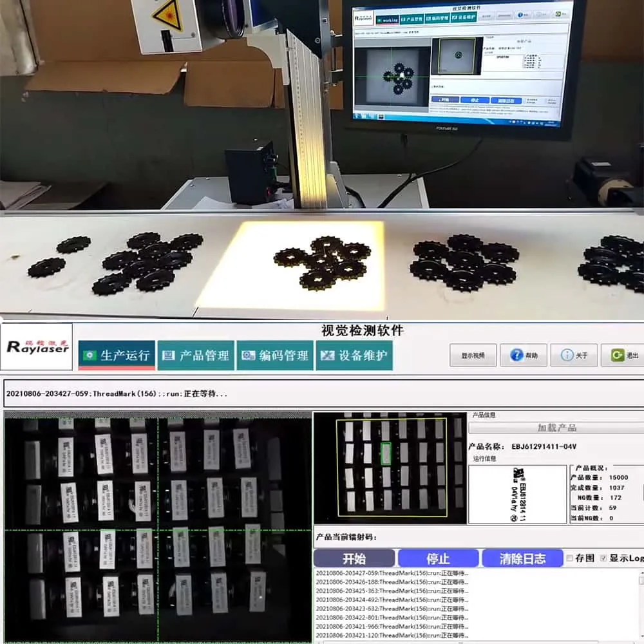
Task: Click the barcode preview under 运行信息
Action: 517,494
